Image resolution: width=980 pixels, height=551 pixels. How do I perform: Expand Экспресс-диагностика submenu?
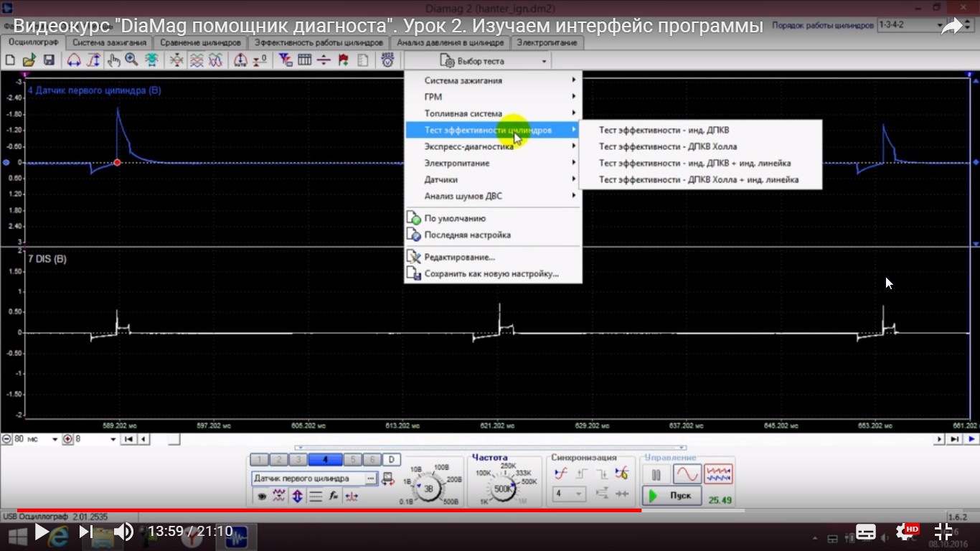coord(493,146)
